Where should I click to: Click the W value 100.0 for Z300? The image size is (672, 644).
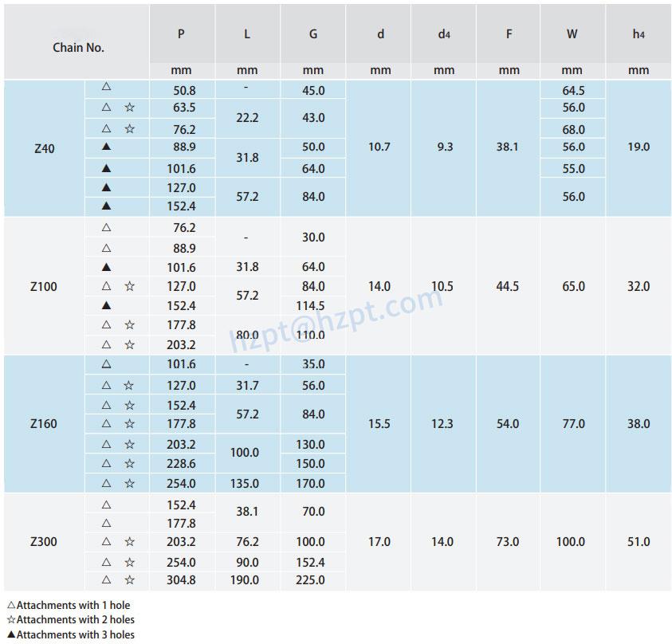pos(571,542)
